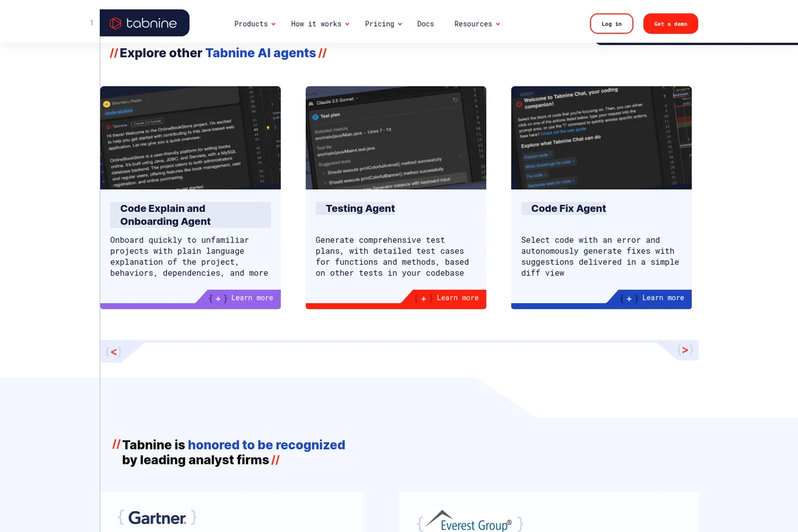Open the Testing Agent screenshot thumbnail
Image resolution: width=798 pixels, height=532 pixels.
click(396, 138)
